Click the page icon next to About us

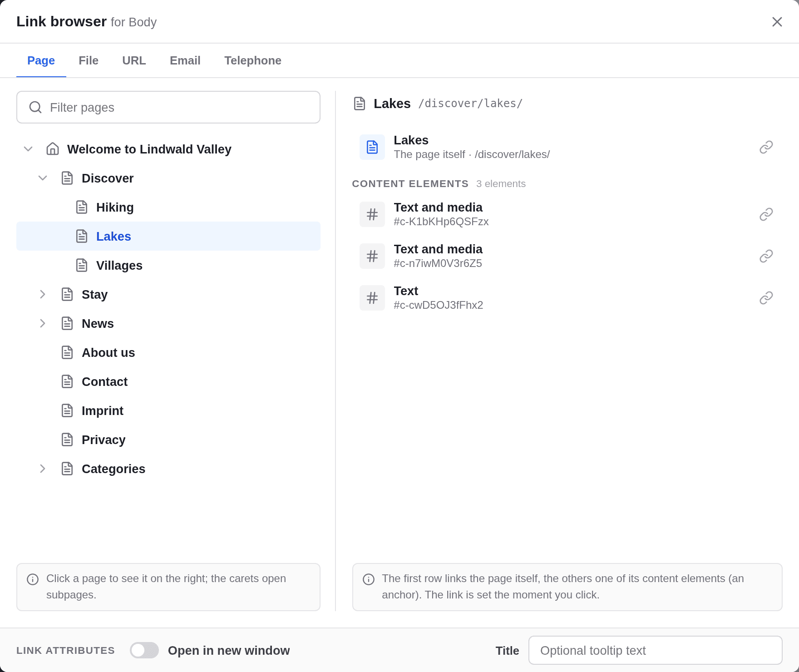tap(67, 352)
